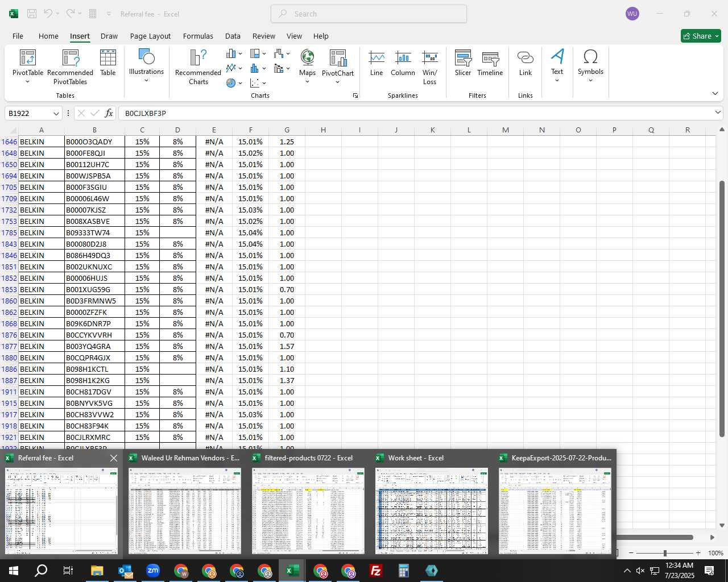Viewport: 728px width, 582px height.
Task: Switch to the View tab
Action: point(294,36)
